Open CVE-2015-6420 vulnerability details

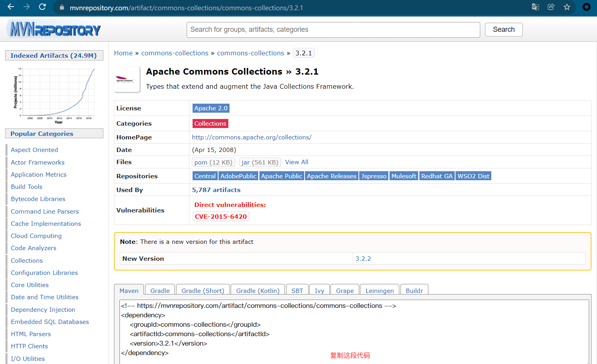(221, 217)
